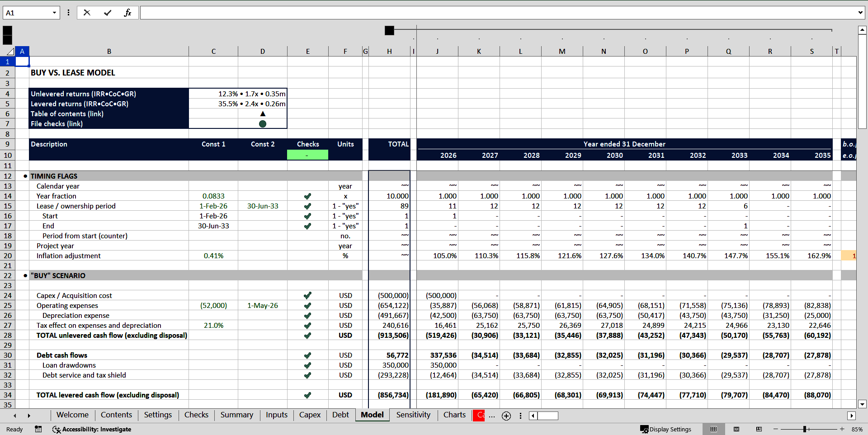
Task: Open the Sensitivity sheet tab
Action: point(413,415)
